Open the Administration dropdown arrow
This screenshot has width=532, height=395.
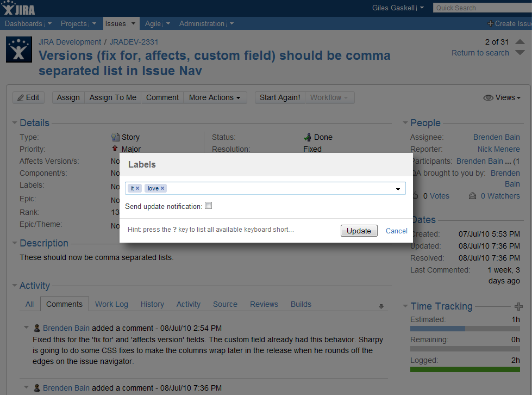click(231, 23)
